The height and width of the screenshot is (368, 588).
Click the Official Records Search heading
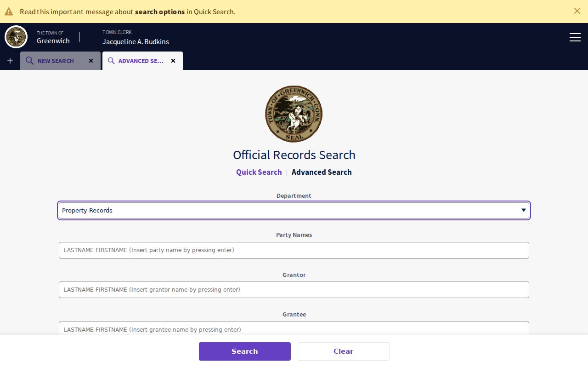pyautogui.click(x=294, y=155)
